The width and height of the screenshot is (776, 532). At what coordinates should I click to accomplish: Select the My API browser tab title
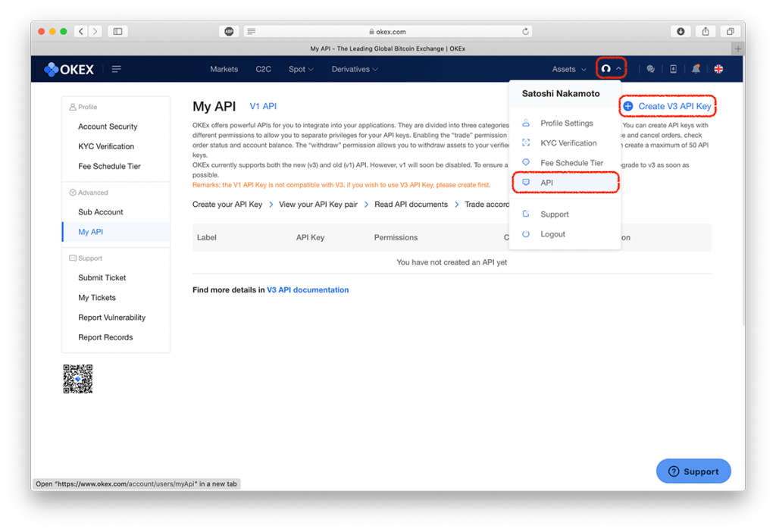(387, 49)
